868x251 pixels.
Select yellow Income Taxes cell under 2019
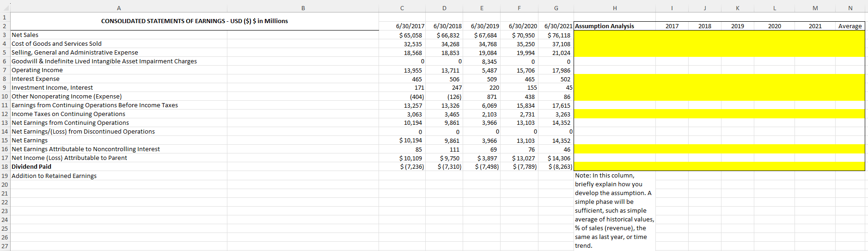point(737,114)
